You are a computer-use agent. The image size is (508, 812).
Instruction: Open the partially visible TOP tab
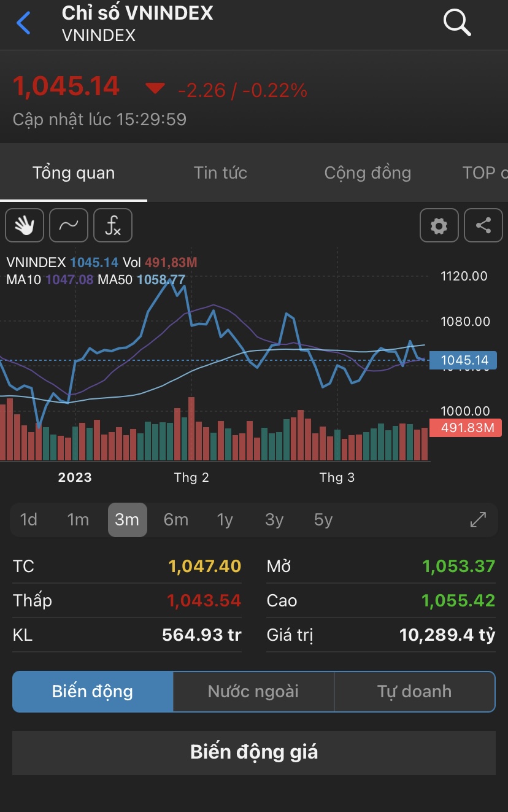click(x=485, y=173)
